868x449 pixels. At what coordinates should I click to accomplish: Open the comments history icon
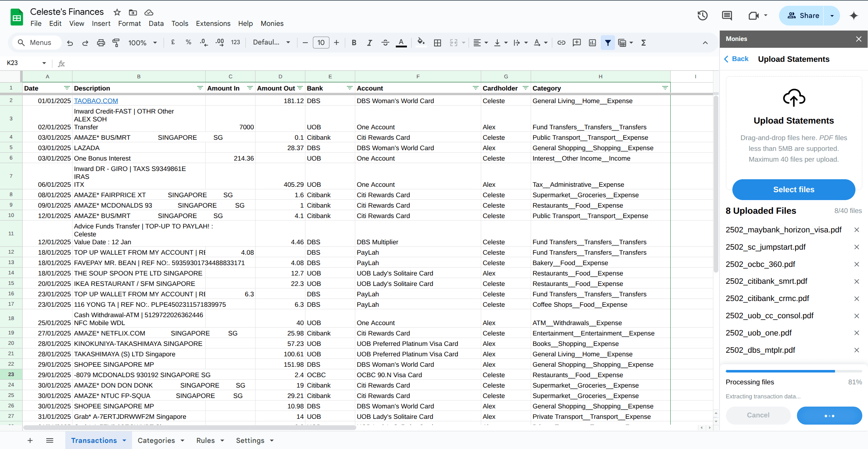click(727, 15)
